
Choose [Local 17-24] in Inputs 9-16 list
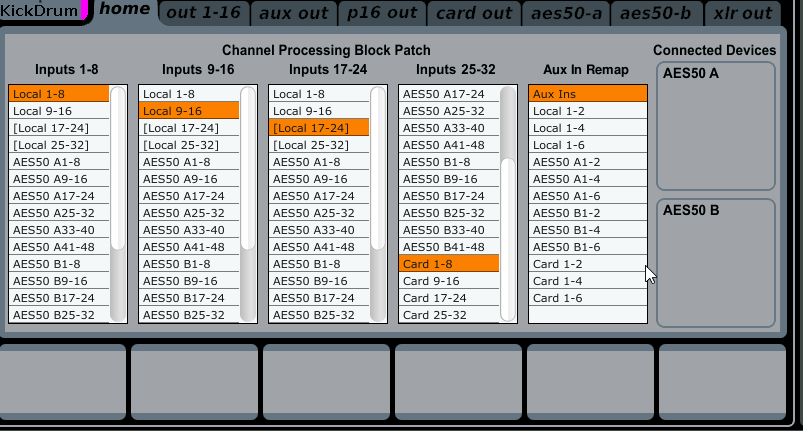[x=189, y=128]
